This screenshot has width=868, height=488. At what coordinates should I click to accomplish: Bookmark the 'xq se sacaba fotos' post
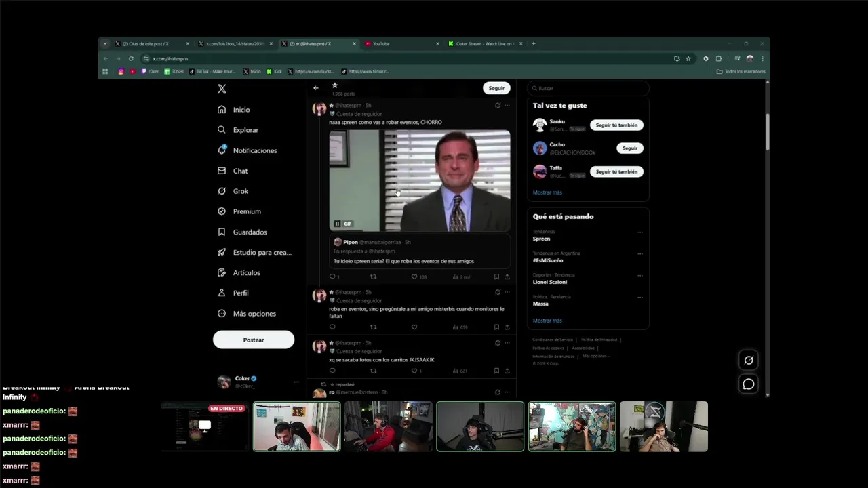point(496,371)
